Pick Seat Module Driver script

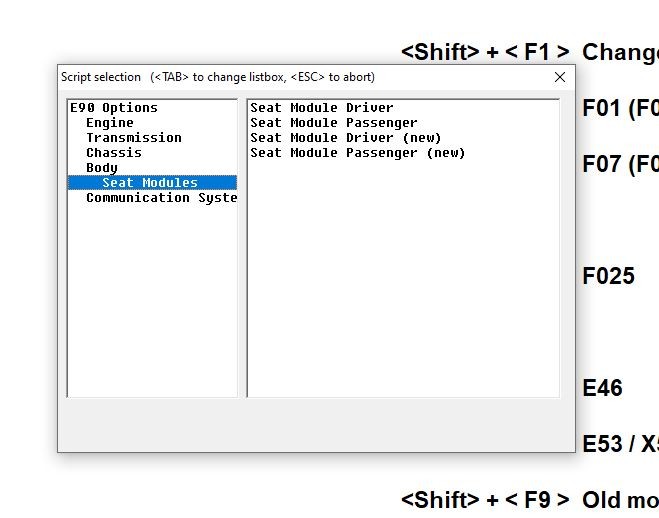pos(321,108)
